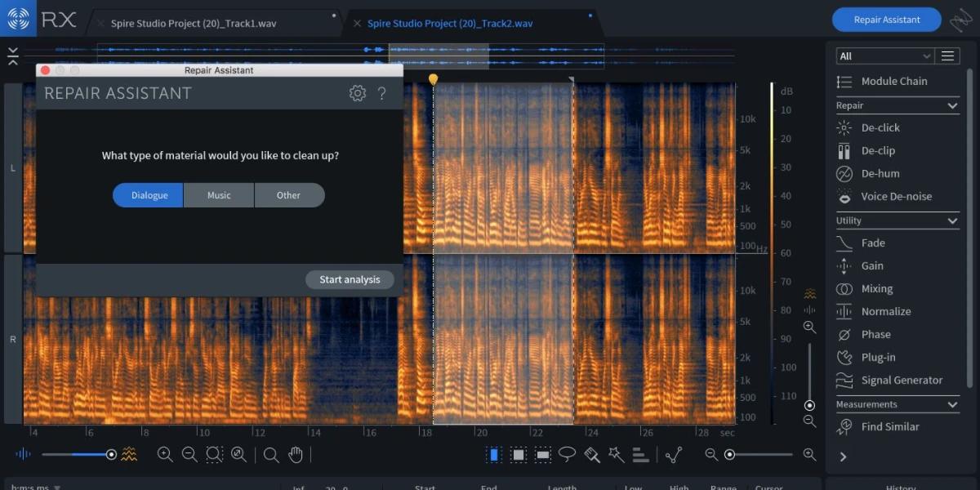980x490 pixels.
Task: Select the Grab hand tool
Action: point(295,455)
